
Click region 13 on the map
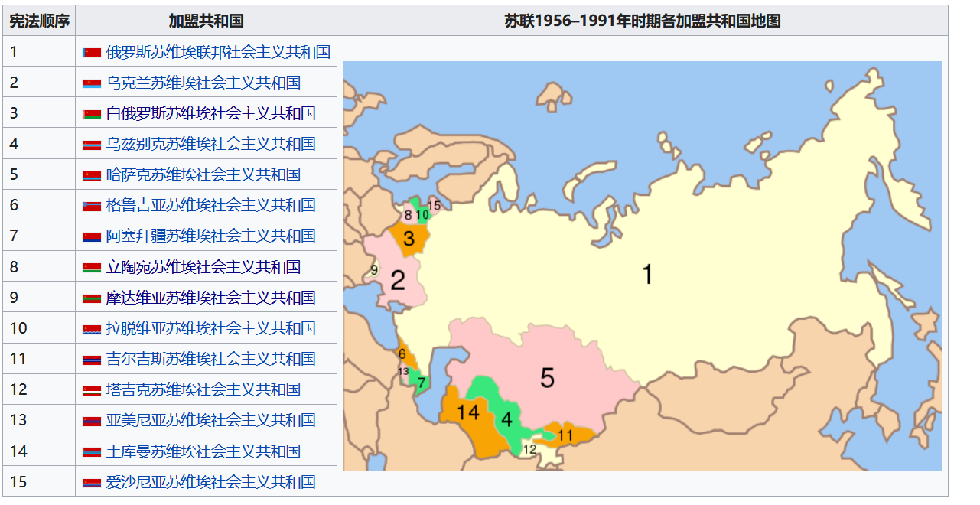(404, 371)
